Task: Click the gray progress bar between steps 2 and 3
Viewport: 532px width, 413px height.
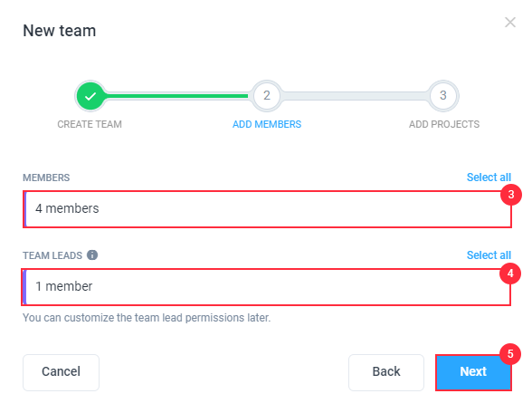Action: [x=355, y=96]
